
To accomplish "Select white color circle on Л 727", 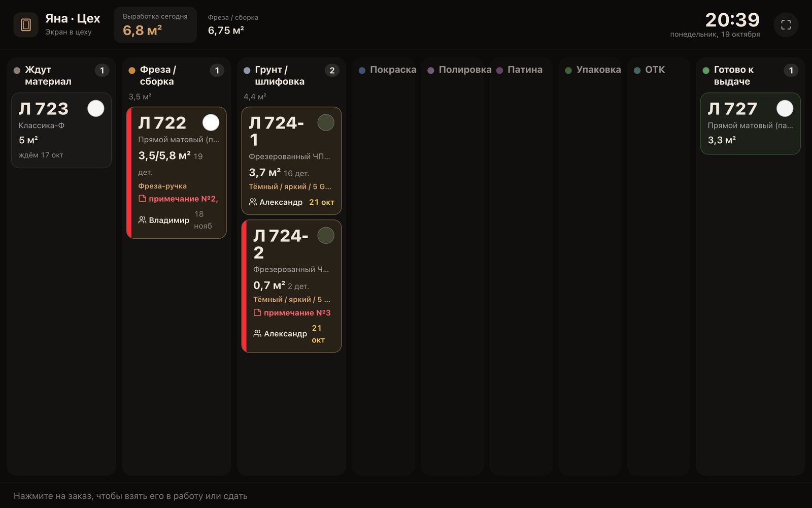I will click(x=785, y=108).
